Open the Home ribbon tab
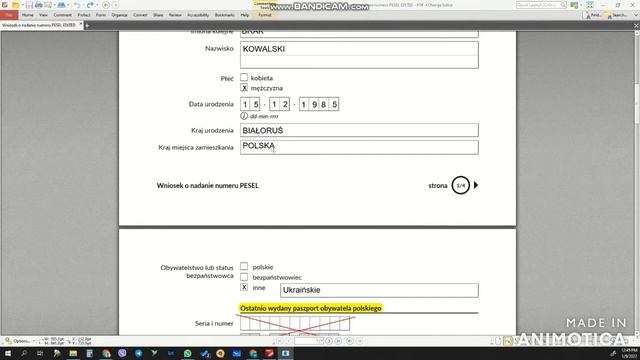This screenshot has width=640, height=360. point(28,15)
